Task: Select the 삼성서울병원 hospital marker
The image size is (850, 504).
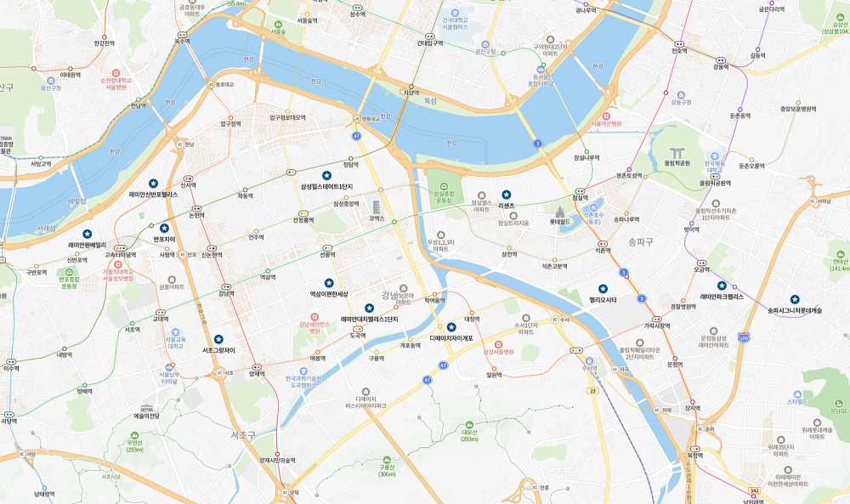Action: coord(498,345)
